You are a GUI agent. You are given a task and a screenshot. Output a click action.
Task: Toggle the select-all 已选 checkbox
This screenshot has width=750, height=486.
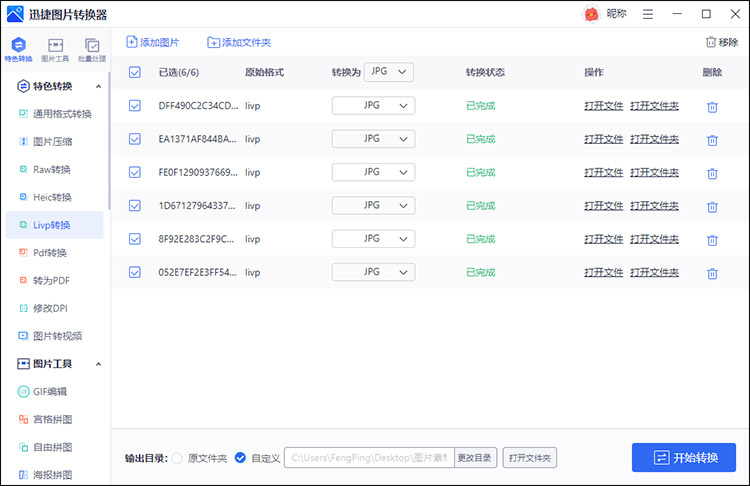pos(135,72)
